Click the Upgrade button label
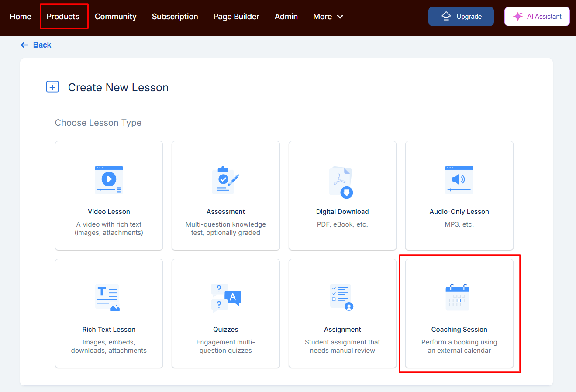 tap(469, 17)
